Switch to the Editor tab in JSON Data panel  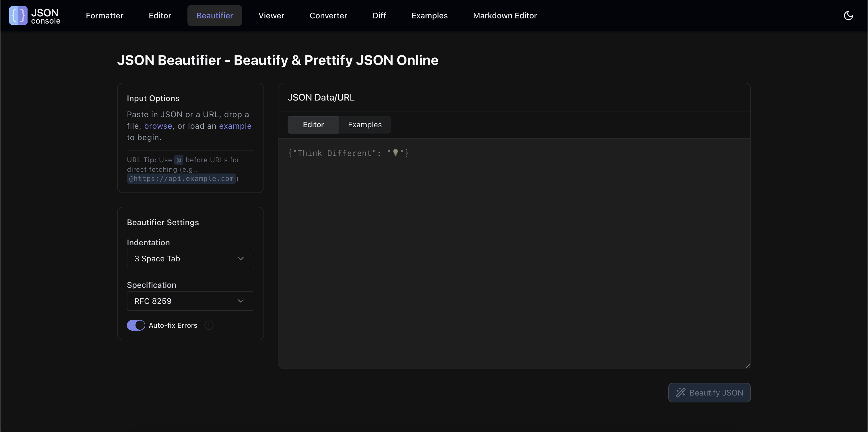pos(313,125)
